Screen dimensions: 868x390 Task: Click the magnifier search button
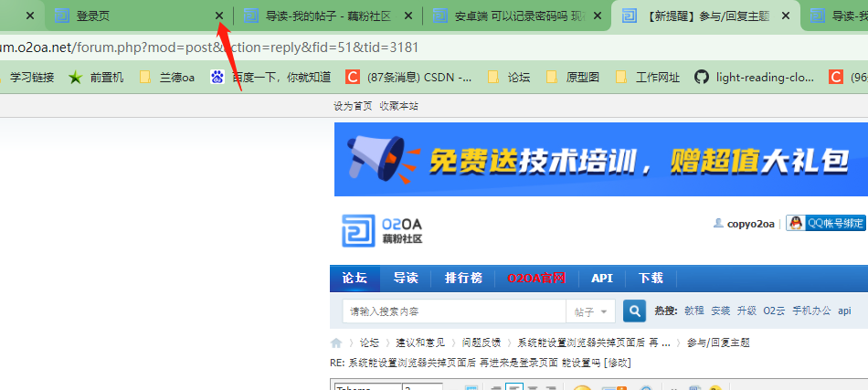click(634, 311)
